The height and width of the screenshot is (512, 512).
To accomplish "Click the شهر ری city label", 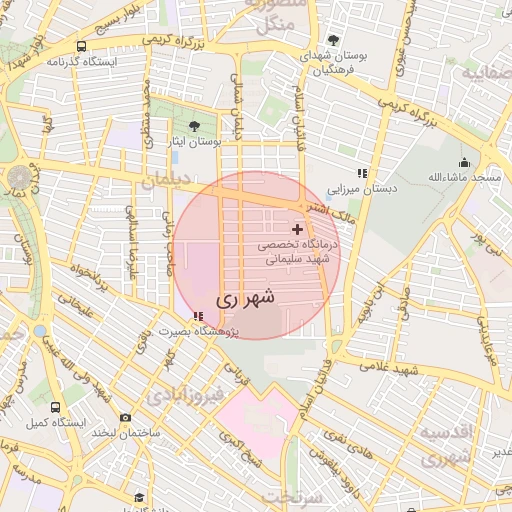I will (x=245, y=297).
